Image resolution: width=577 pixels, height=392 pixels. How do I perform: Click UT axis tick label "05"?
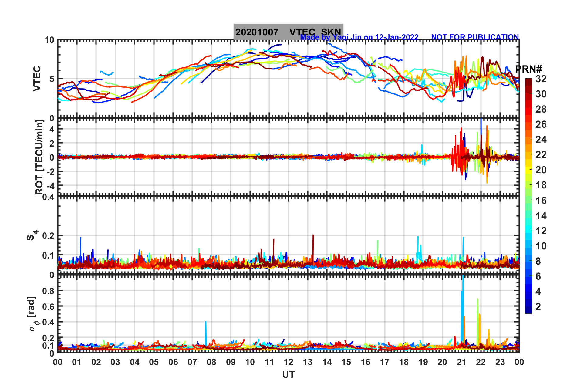[154, 362]
